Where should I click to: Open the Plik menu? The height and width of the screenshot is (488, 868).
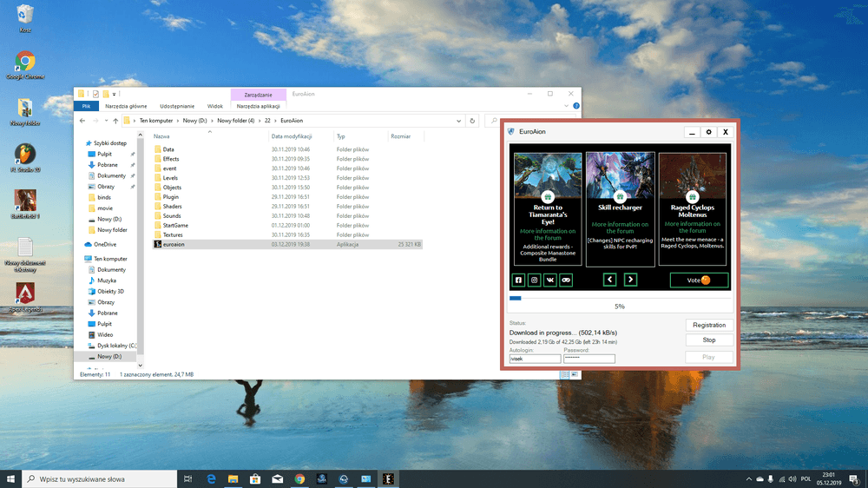click(x=86, y=106)
